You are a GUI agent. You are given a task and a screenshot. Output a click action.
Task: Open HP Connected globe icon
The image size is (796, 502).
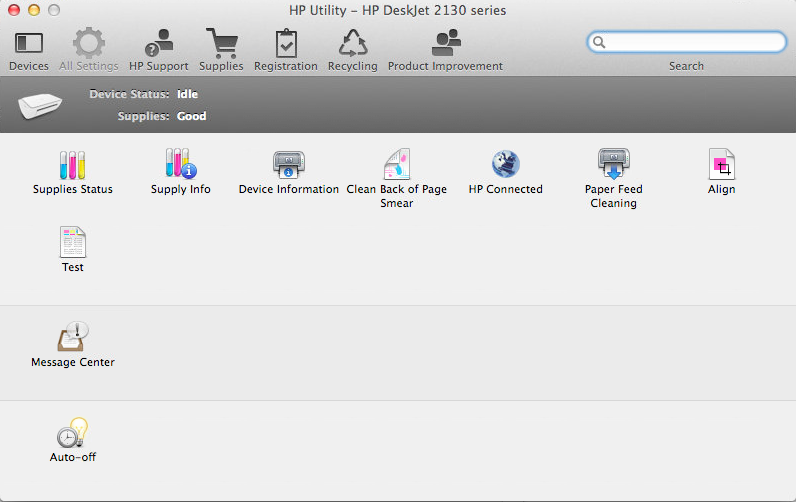click(x=506, y=164)
